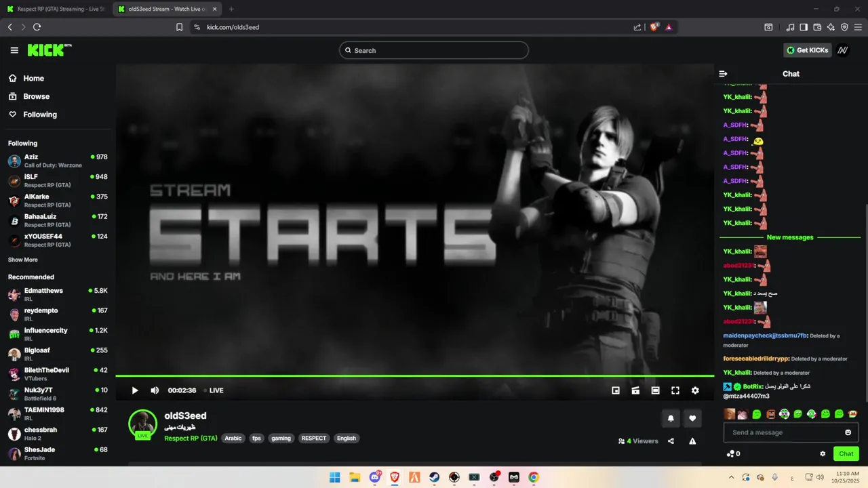
Task: Enter fullscreen video mode
Action: (x=675, y=390)
